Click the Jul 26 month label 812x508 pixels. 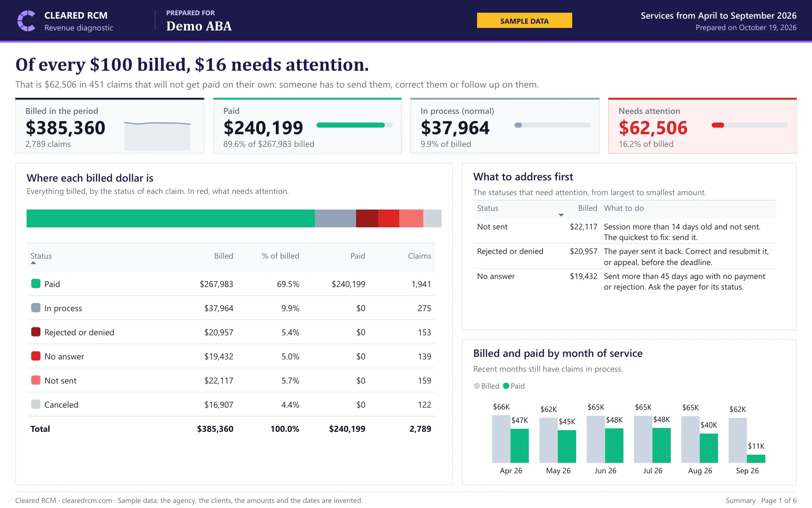pyautogui.click(x=653, y=471)
